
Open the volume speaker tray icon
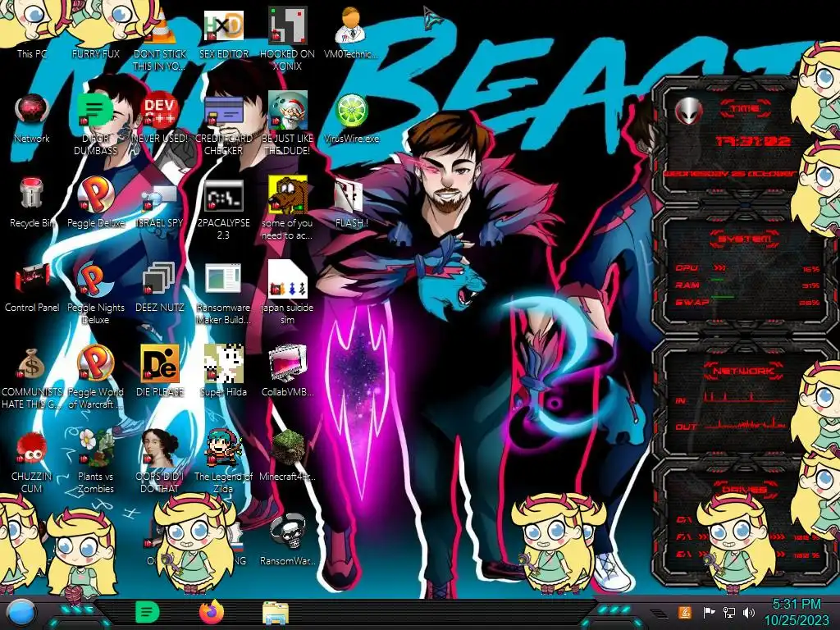pos(749,612)
